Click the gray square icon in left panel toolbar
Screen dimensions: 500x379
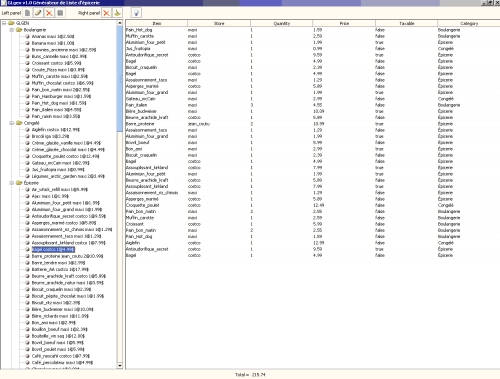tap(60, 13)
